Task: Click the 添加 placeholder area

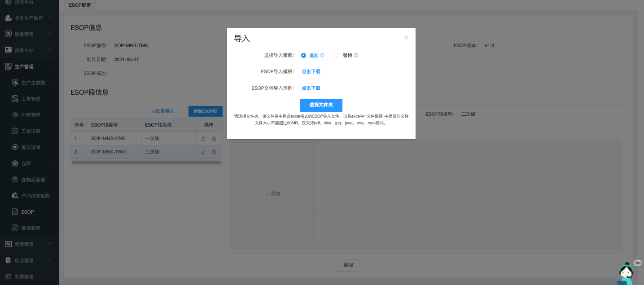Action: click(273, 194)
